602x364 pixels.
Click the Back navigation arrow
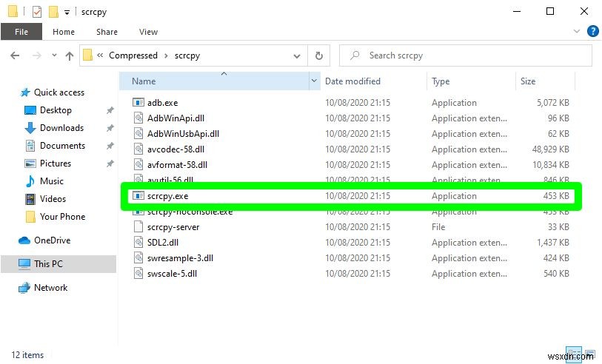point(15,55)
